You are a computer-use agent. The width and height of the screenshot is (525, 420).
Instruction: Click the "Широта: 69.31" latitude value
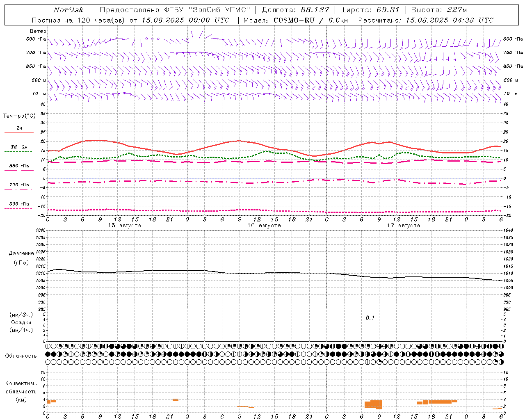click(x=370, y=10)
